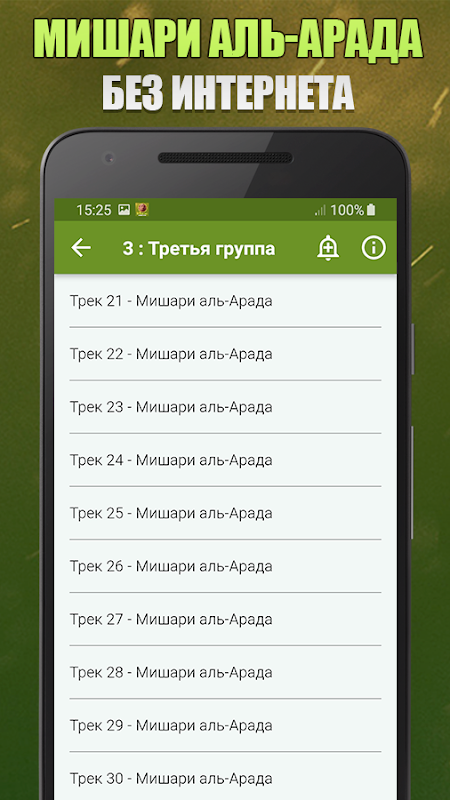The height and width of the screenshot is (800, 450).
Task: Open Трек 23 - Мишари аль-Арада
Action: [225, 407]
